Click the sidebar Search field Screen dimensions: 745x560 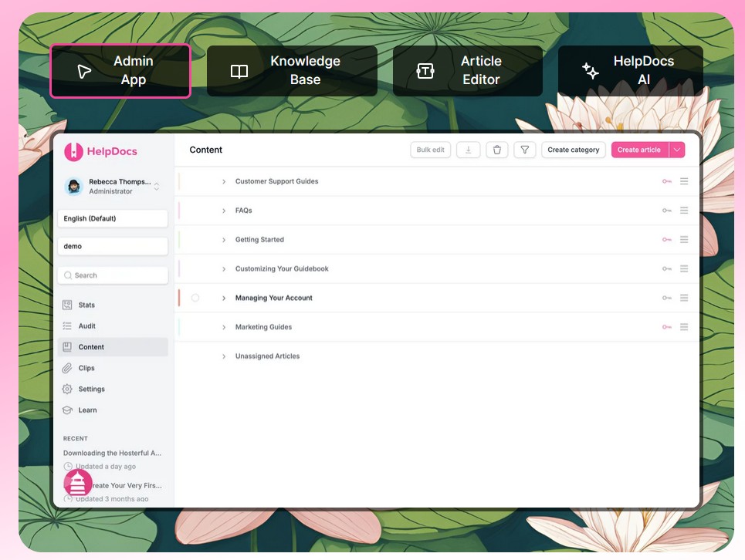coord(113,275)
